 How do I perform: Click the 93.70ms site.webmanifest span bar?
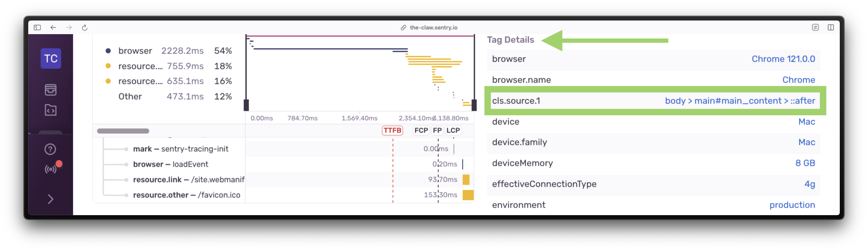(x=466, y=180)
